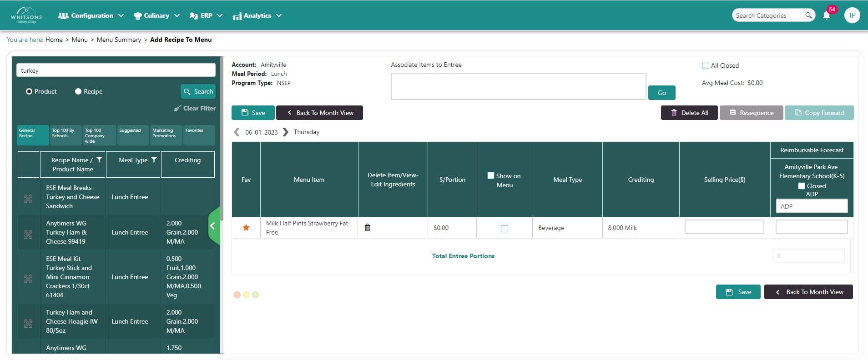Switch to the Top 100 By Schools tab

pos(65,135)
